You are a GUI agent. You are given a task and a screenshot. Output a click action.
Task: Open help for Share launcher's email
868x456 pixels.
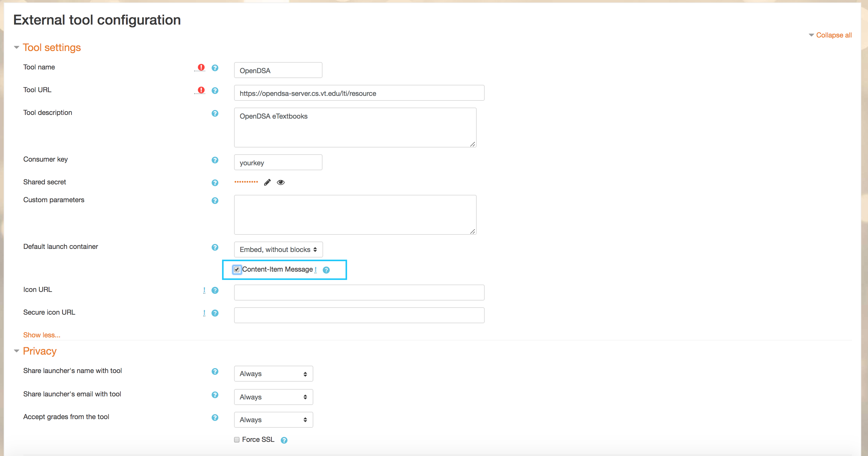pyautogui.click(x=215, y=395)
